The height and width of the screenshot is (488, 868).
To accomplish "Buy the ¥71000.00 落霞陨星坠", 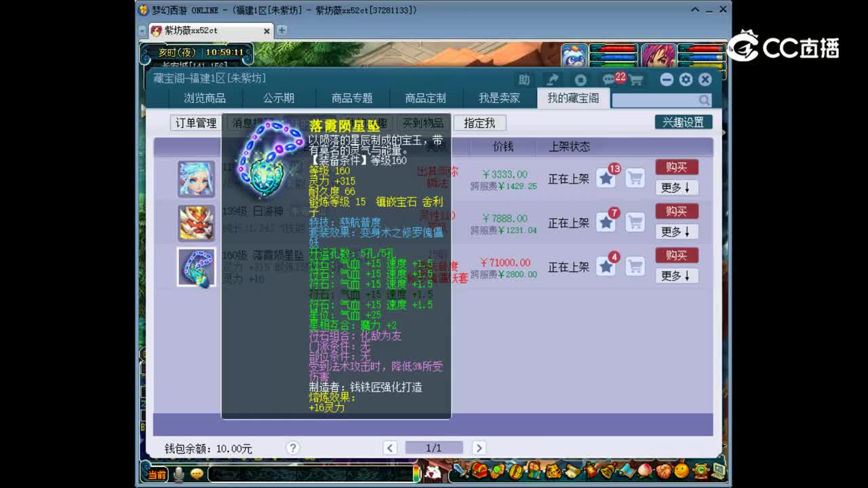I will click(676, 255).
